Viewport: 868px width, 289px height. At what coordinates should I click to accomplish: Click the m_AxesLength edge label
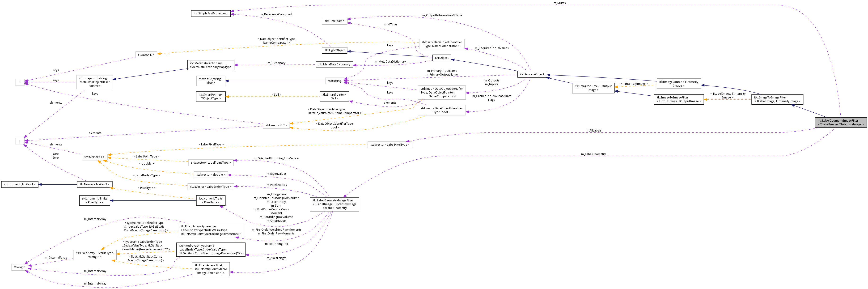(276, 258)
